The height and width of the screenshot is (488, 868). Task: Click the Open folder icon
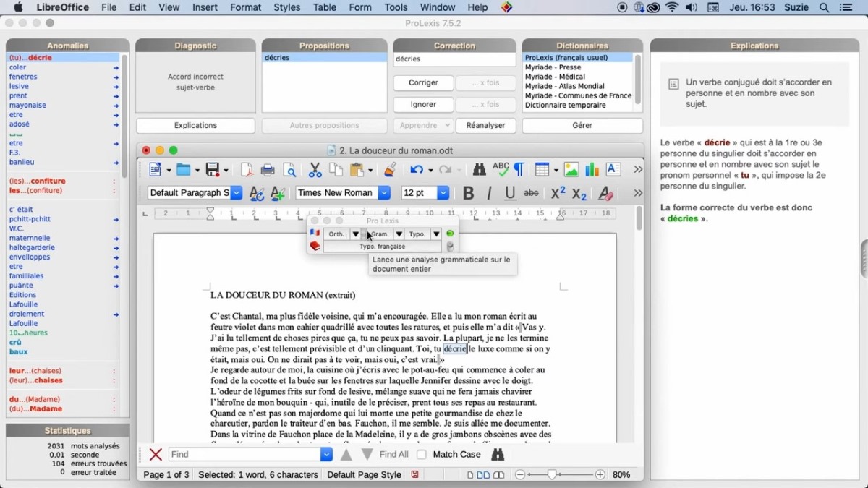[x=184, y=170]
